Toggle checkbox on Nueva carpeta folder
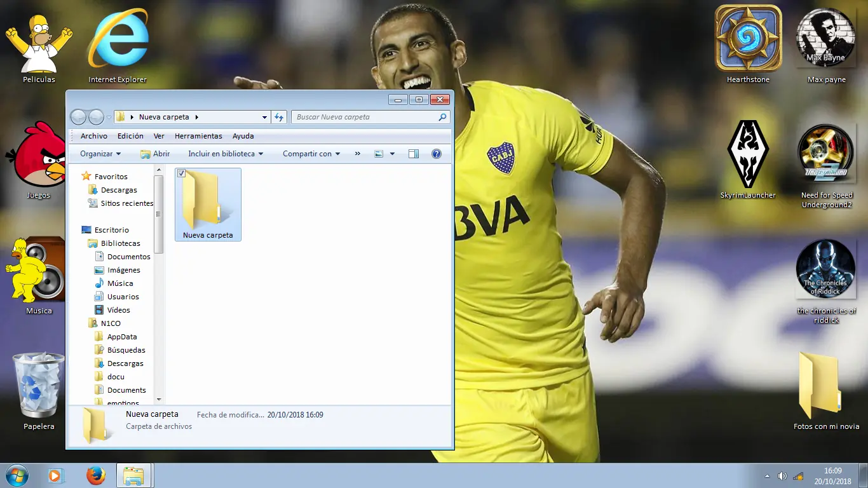868x488 pixels. (x=181, y=173)
